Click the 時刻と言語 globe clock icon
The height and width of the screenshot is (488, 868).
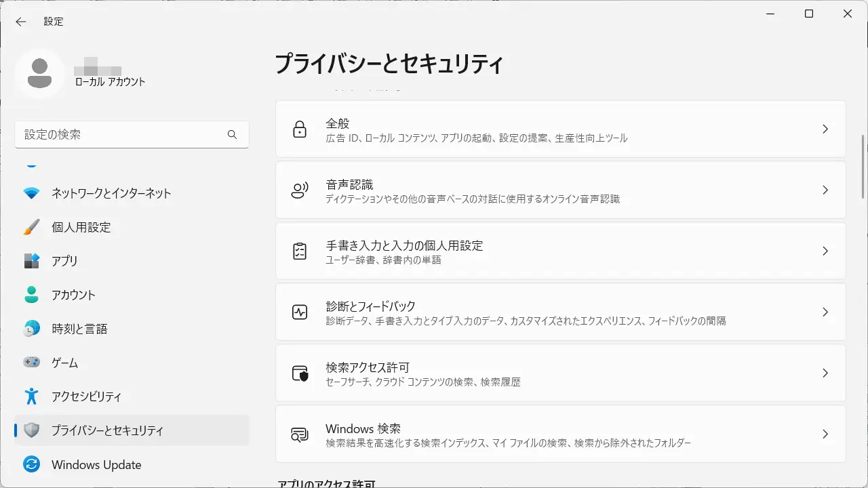[31, 329]
